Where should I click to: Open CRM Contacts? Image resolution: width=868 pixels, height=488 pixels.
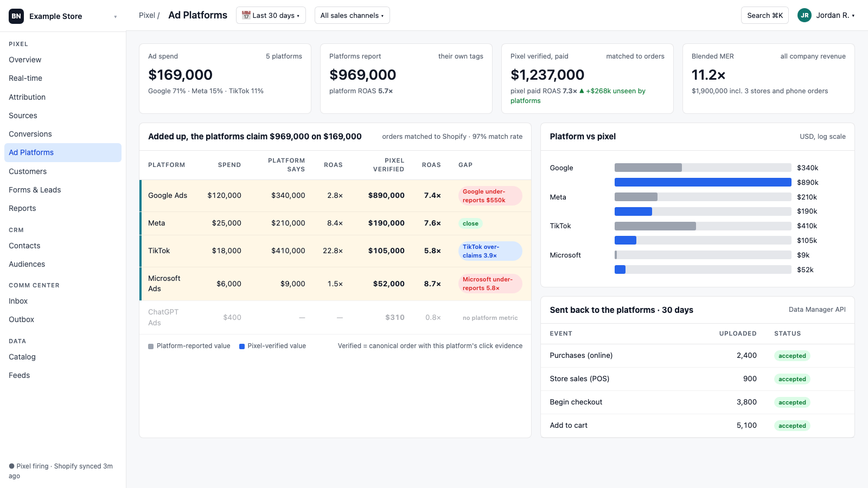[x=63, y=246]
